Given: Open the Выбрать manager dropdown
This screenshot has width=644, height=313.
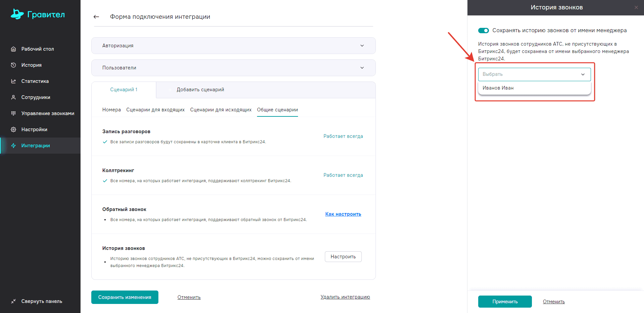Looking at the screenshot, I should pyautogui.click(x=534, y=74).
